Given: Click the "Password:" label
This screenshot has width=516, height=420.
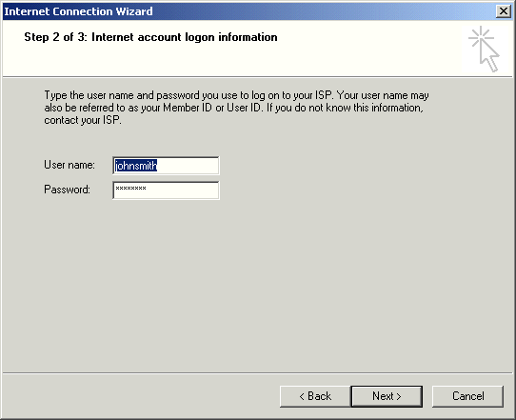Looking at the screenshot, I should (x=67, y=190).
